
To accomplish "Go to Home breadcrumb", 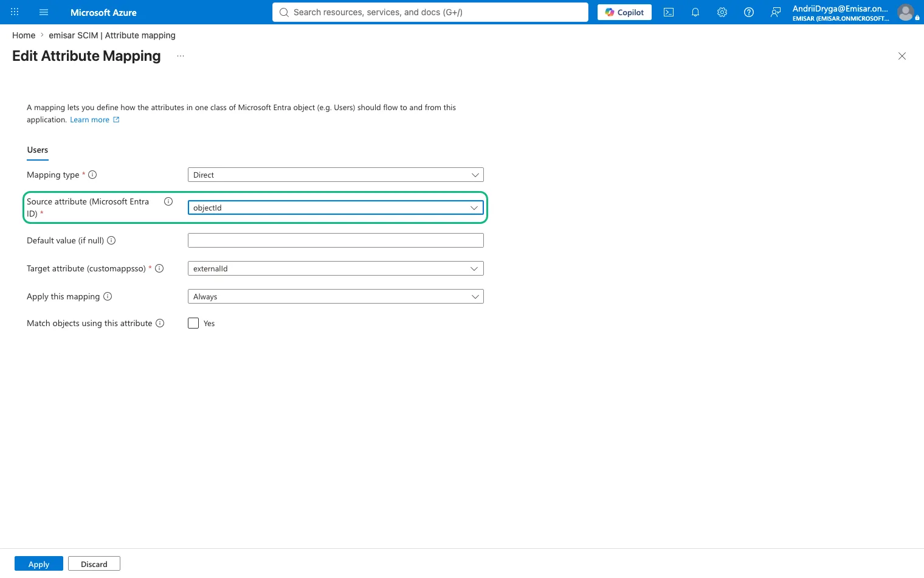I will 24,35.
